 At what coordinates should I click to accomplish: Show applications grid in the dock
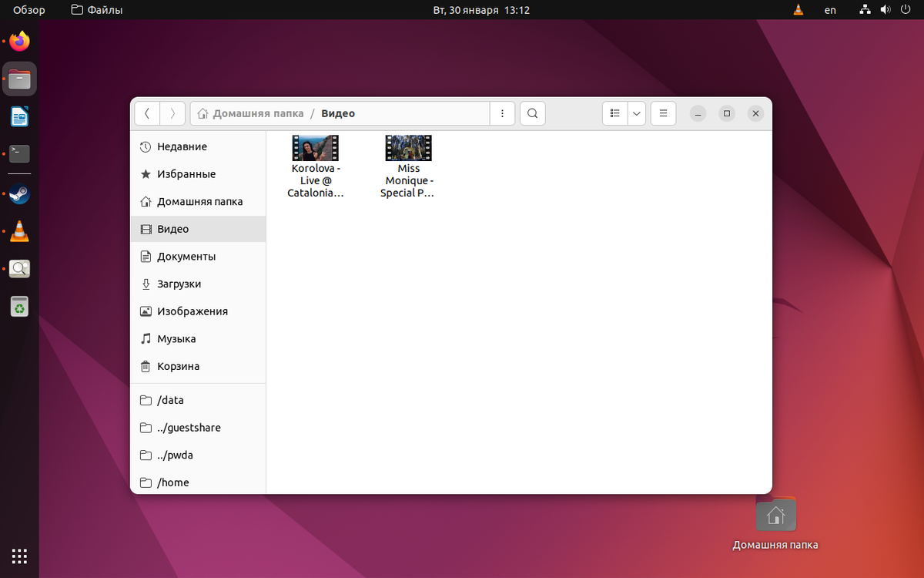pyautogui.click(x=20, y=556)
